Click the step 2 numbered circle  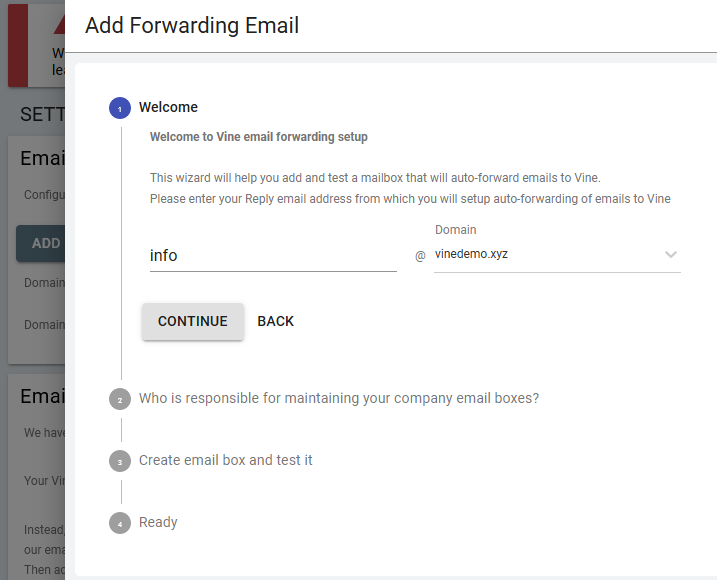[120, 399]
